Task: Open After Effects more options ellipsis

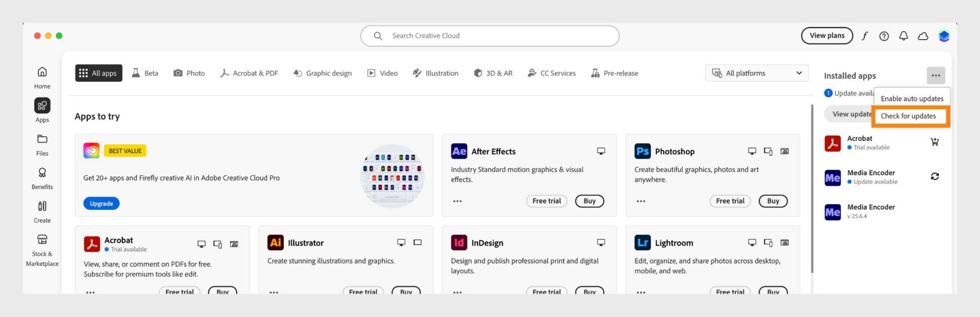Action: pyautogui.click(x=457, y=201)
